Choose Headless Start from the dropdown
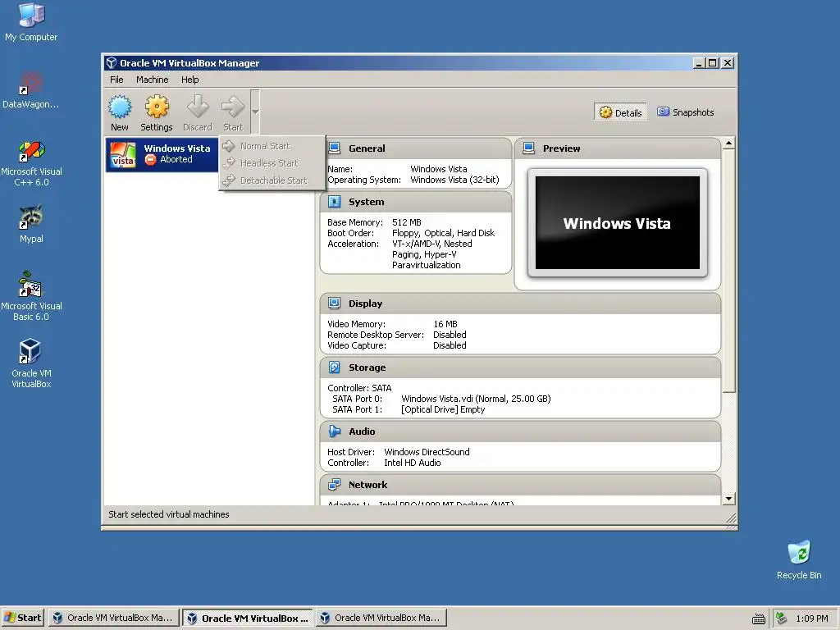The width and height of the screenshot is (840, 630). (x=272, y=163)
